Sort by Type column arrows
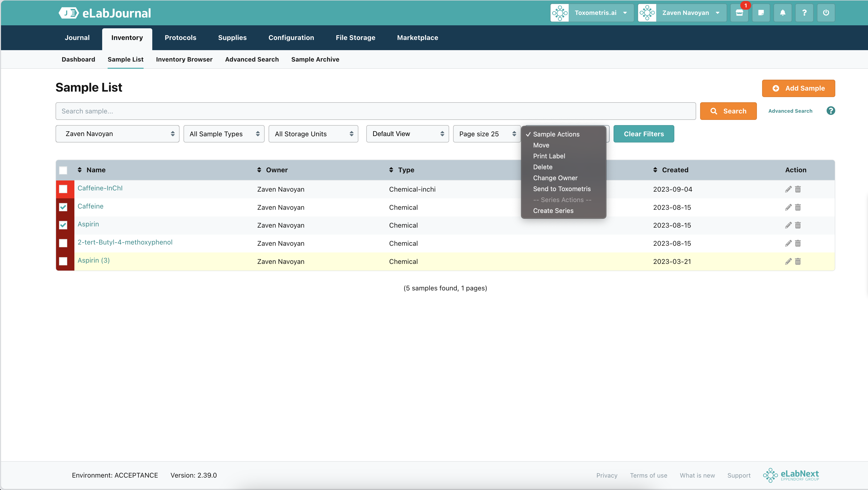The image size is (868, 490). (x=391, y=170)
